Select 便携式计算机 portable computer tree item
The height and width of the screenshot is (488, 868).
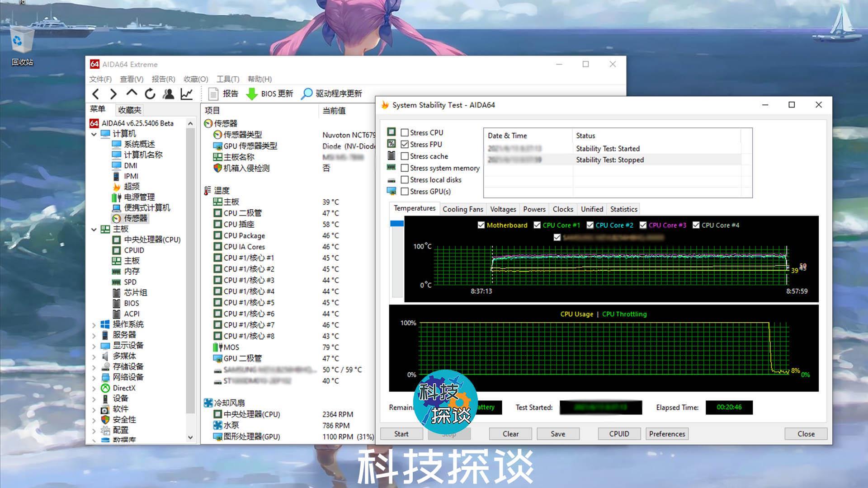[x=141, y=208]
